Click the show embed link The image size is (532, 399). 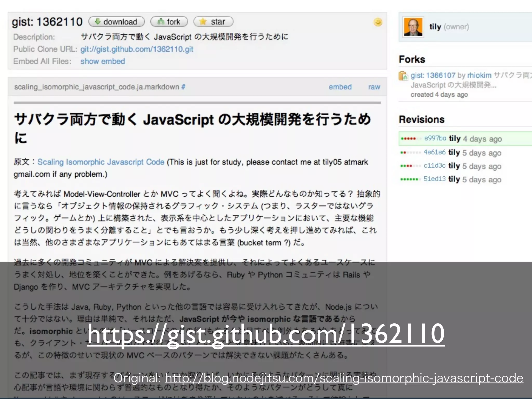(103, 61)
